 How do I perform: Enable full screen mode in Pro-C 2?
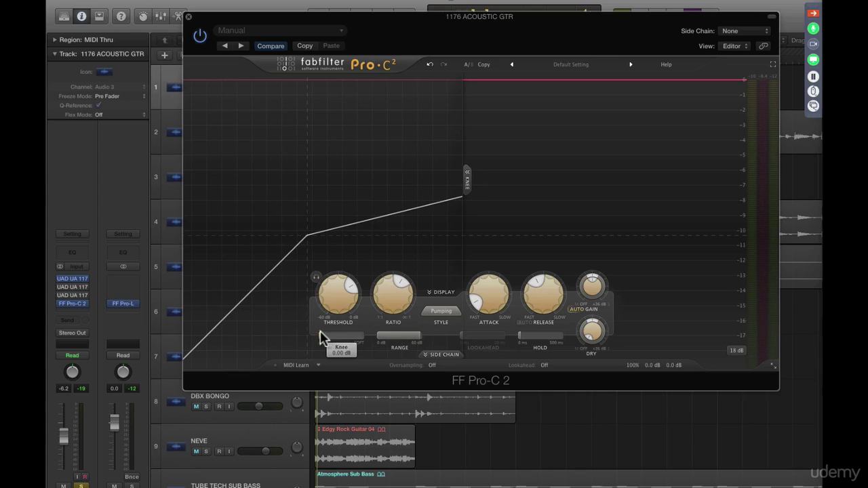point(772,64)
